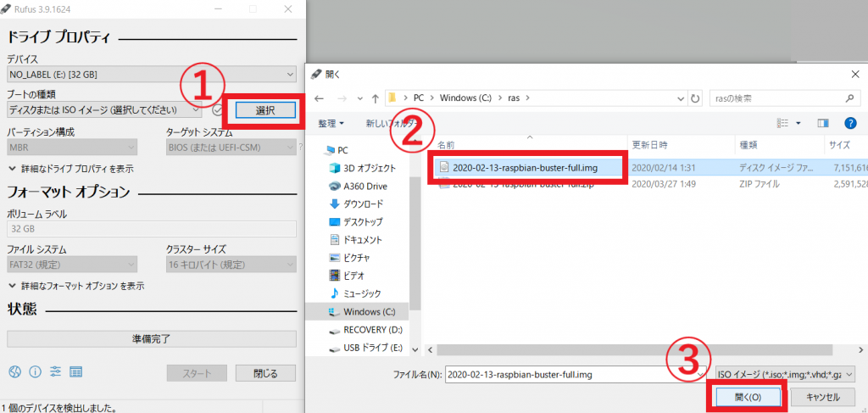Select the raspbian ZIP ファイル row
This screenshot has width=868, height=413.
(650, 184)
